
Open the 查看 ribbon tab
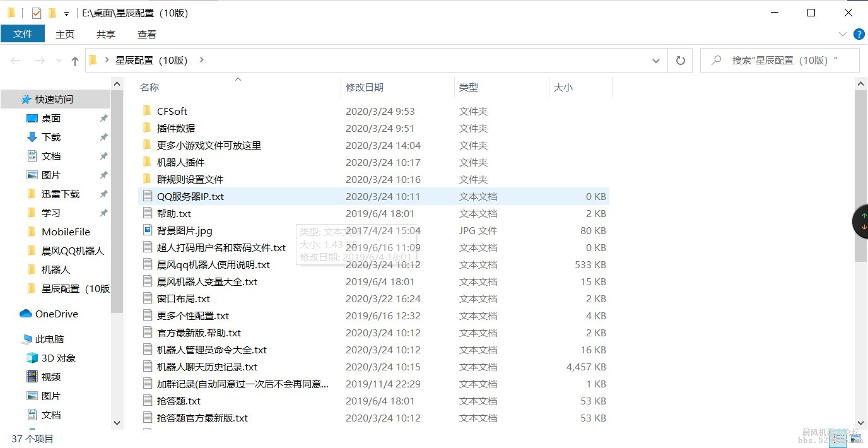point(146,34)
